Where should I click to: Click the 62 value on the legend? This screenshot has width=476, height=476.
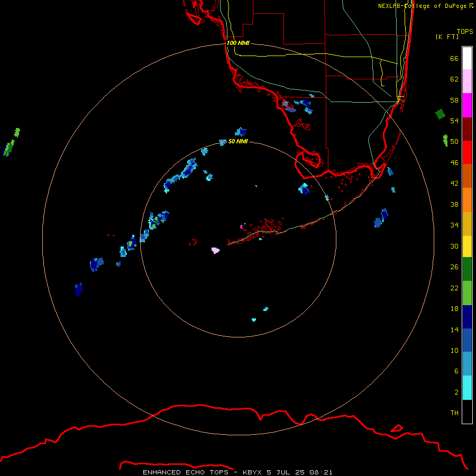(454, 79)
